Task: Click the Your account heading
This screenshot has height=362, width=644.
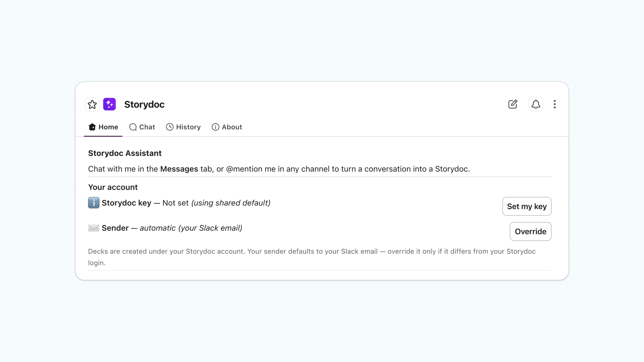Action: [x=113, y=187]
